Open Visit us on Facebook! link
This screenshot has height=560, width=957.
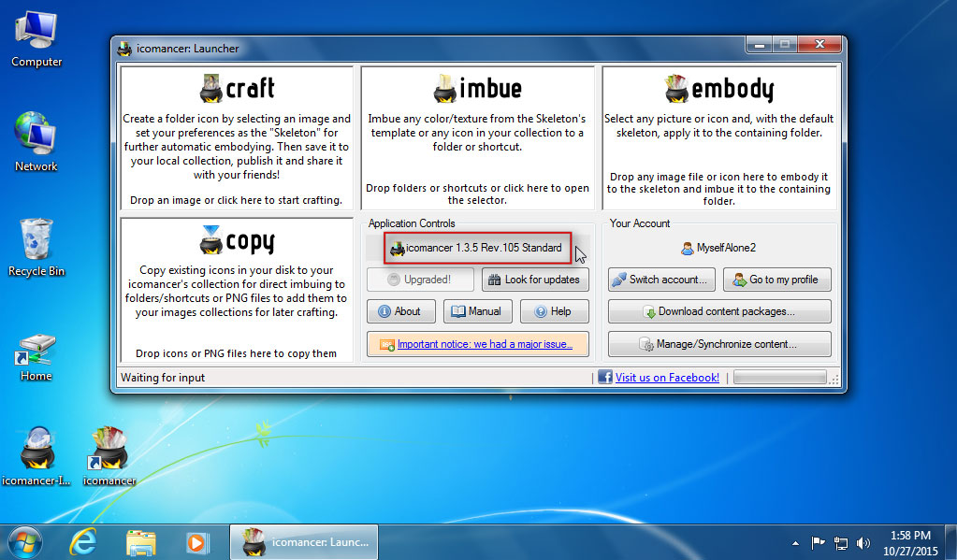click(x=667, y=378)
